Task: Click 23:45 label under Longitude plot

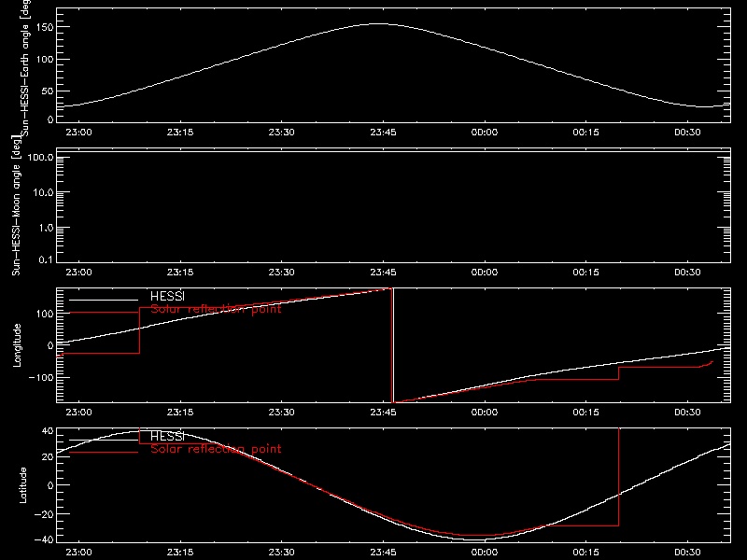Action: pyautogui.click(x=383, y=412)
